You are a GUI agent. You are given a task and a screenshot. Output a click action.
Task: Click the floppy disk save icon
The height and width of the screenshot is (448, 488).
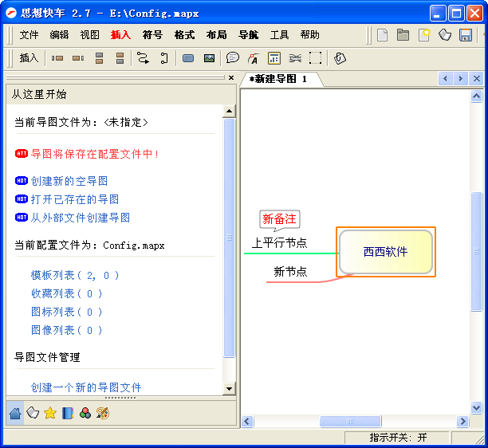466,35
